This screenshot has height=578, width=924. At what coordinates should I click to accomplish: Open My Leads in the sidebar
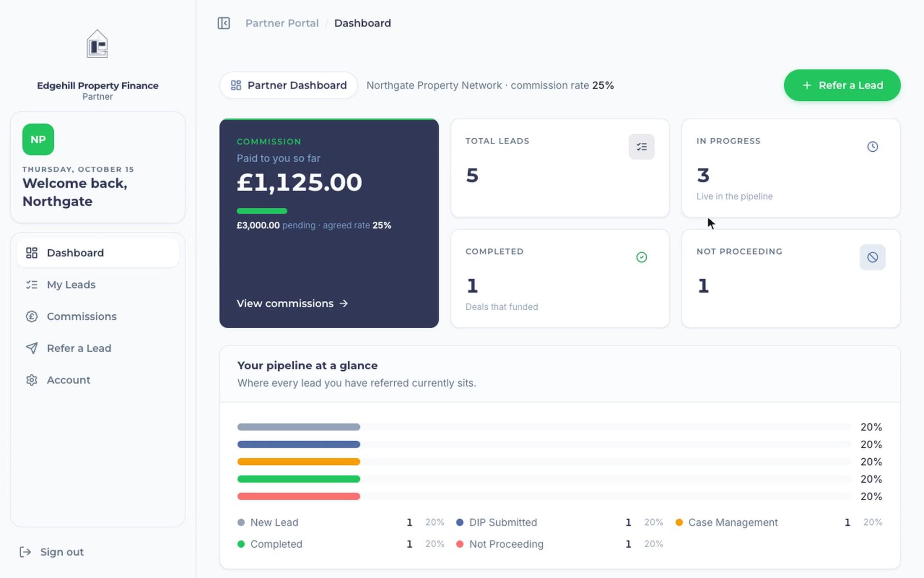[98, 284]
